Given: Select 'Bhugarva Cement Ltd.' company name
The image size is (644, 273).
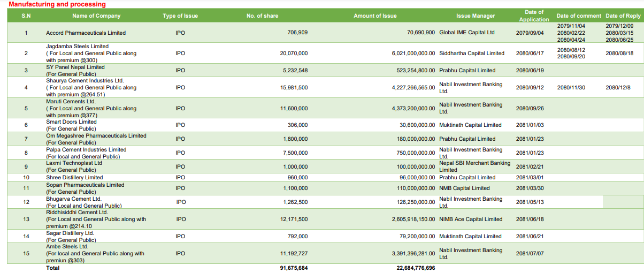Looking at the screenshot, I should coord(74,199).
